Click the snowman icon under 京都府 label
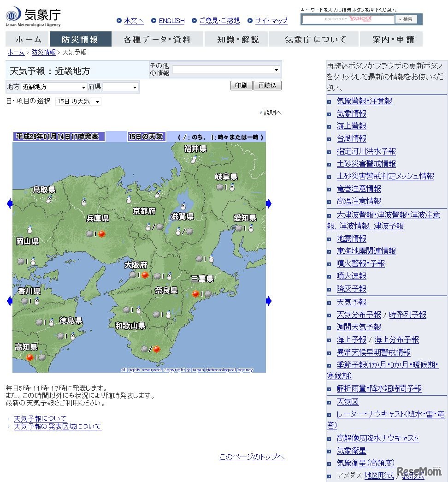 tap(148, 227)
